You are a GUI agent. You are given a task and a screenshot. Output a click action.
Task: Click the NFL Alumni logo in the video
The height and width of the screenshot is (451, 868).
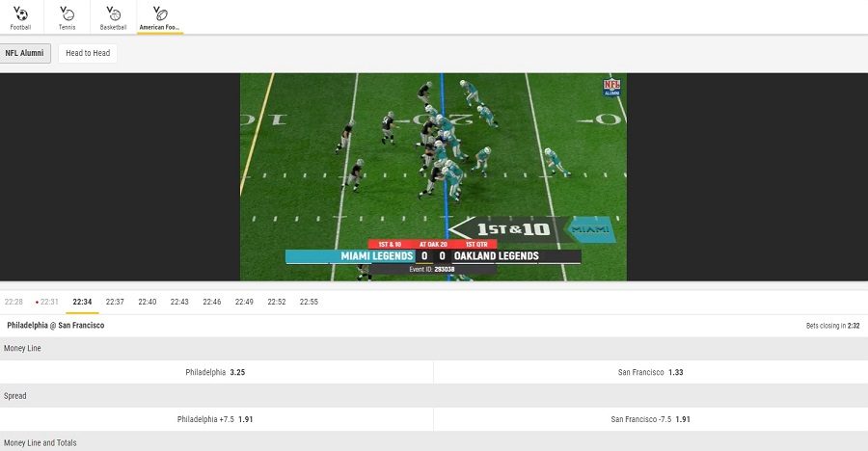(611, 87)
